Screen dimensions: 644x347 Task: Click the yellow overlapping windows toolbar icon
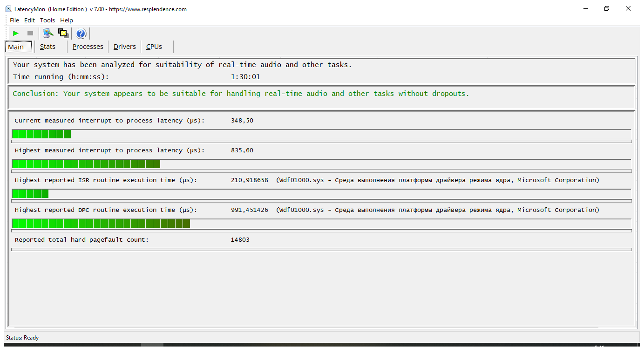click(x=63, y=34)
